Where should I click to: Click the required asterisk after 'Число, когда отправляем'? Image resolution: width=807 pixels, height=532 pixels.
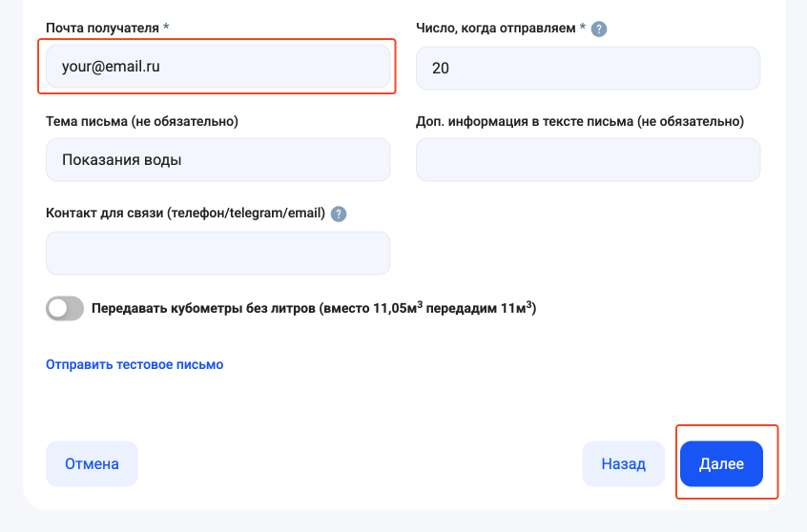[x=583, y=28]
